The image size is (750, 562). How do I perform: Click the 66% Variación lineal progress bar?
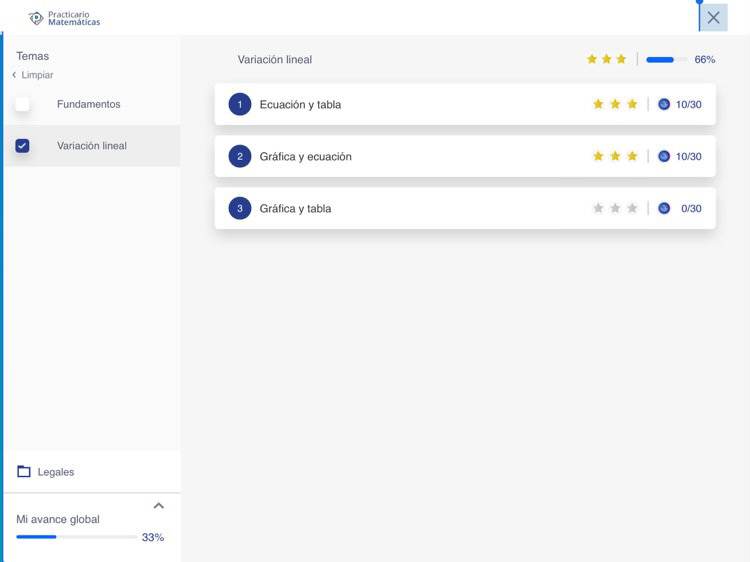666,60
